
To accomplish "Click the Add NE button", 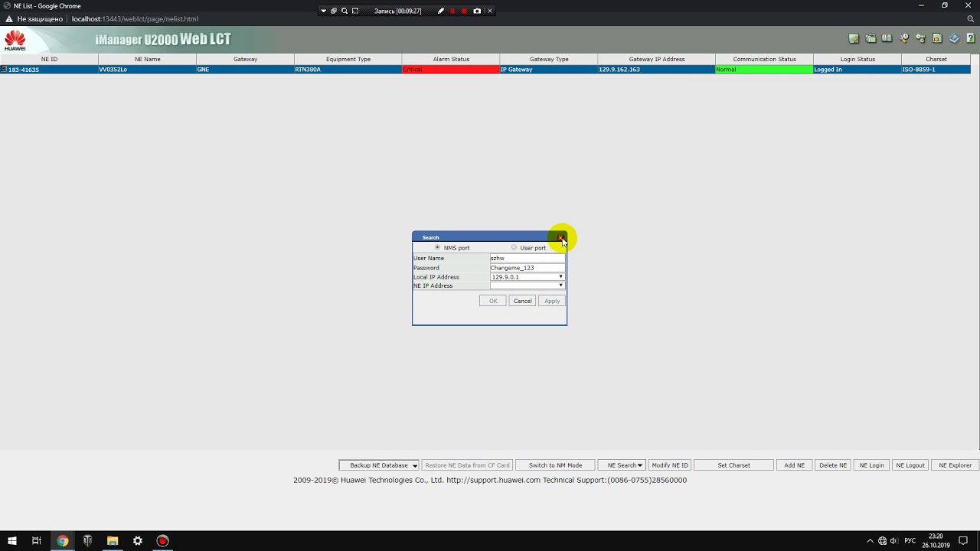I will click(795, 465).
